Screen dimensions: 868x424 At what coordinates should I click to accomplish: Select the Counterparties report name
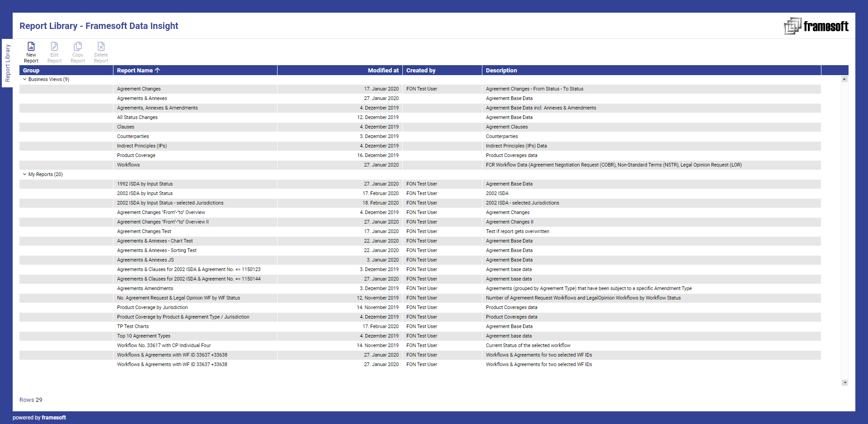[133, 136]
